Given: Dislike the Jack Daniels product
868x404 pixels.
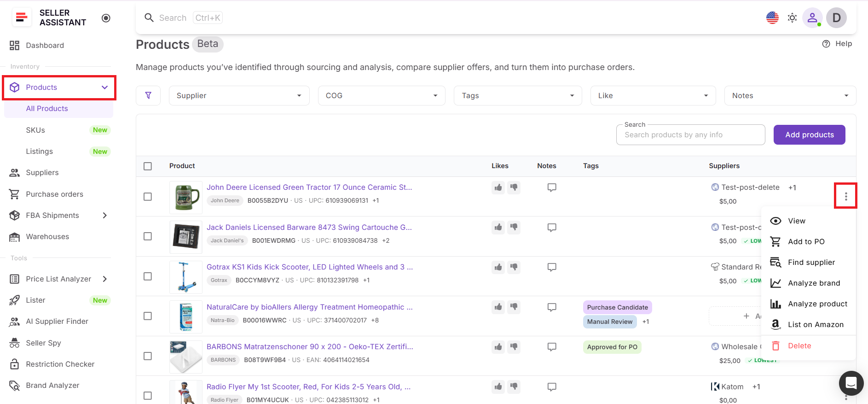Looking at the screenshot, I should [x=514, y=227].
